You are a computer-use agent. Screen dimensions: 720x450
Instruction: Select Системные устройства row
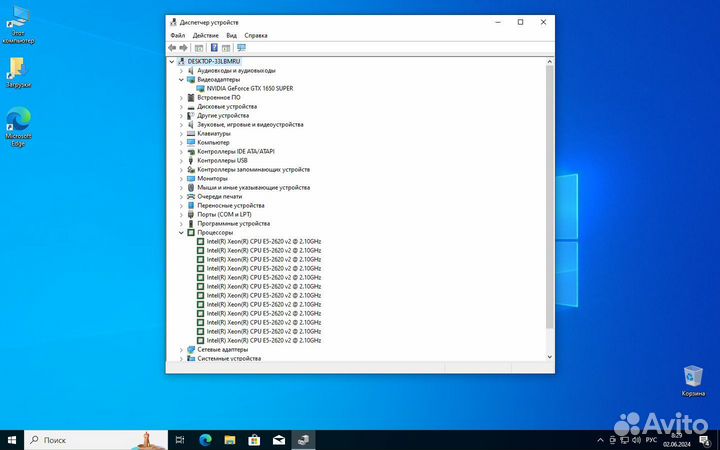coord(229,358)
